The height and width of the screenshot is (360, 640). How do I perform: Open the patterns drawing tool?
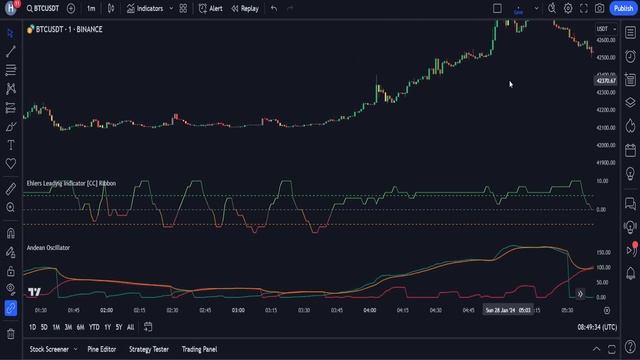click(x=11, y=89)
